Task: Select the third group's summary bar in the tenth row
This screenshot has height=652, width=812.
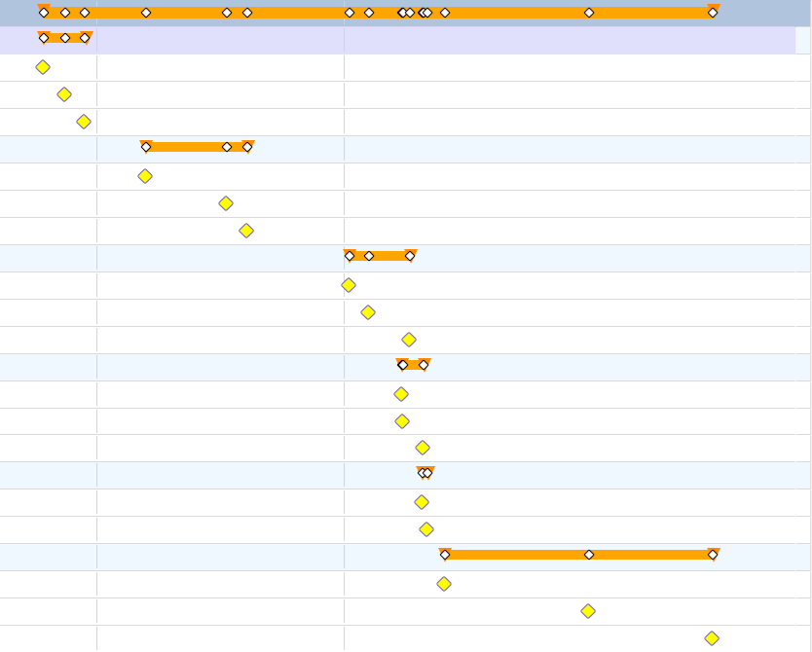Action: click(x=380, y=256)
